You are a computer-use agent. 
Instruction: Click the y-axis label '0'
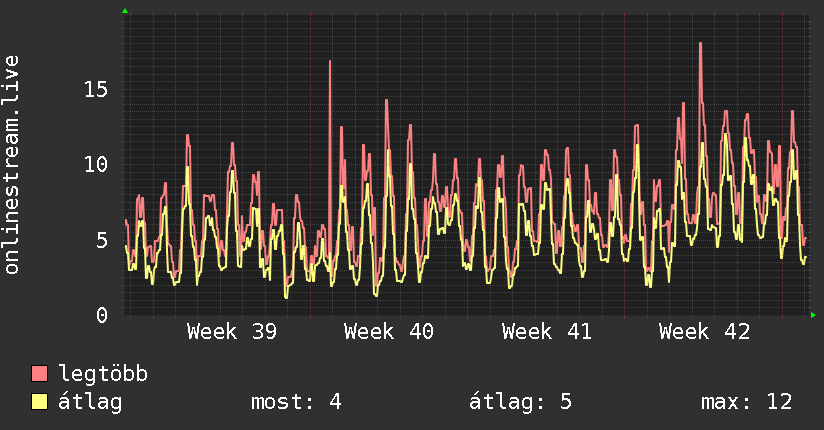coord(102,315)
